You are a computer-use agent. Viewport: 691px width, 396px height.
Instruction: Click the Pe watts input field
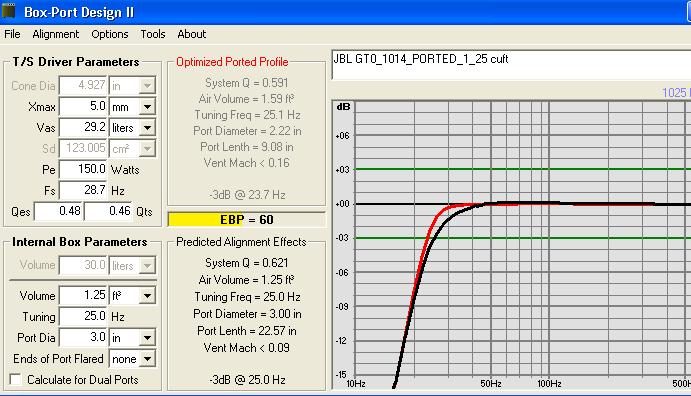click(83, 170)
